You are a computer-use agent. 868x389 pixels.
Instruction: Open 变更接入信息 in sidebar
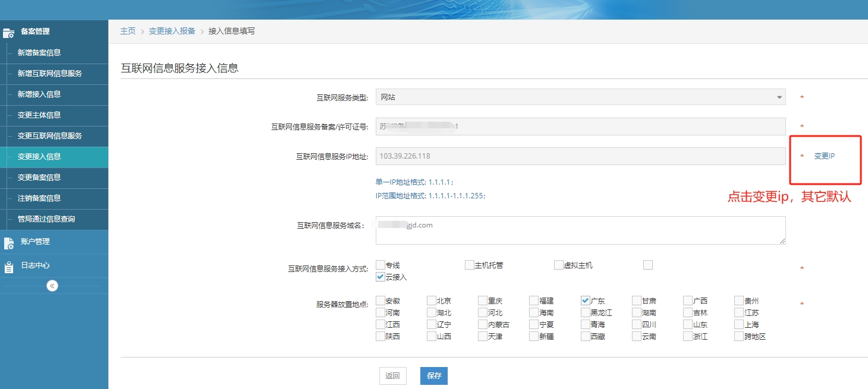39,157
